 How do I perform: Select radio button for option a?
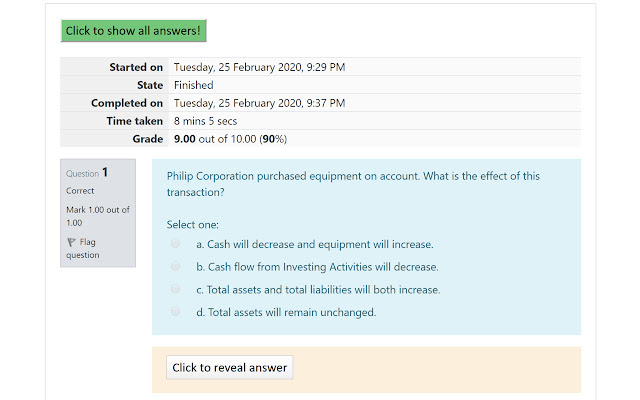coord(176,243)
